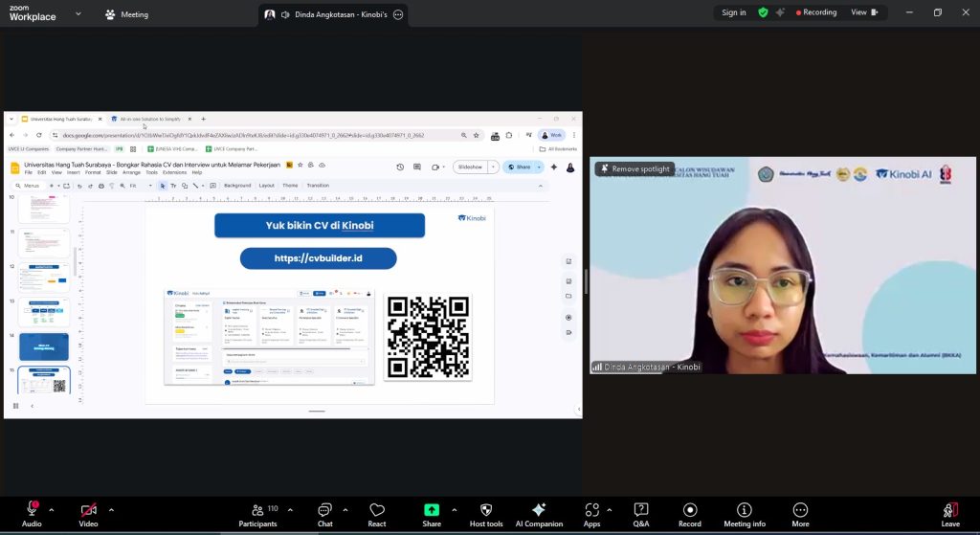
Task: Open the Chat panel
Action: coord(324,511)
